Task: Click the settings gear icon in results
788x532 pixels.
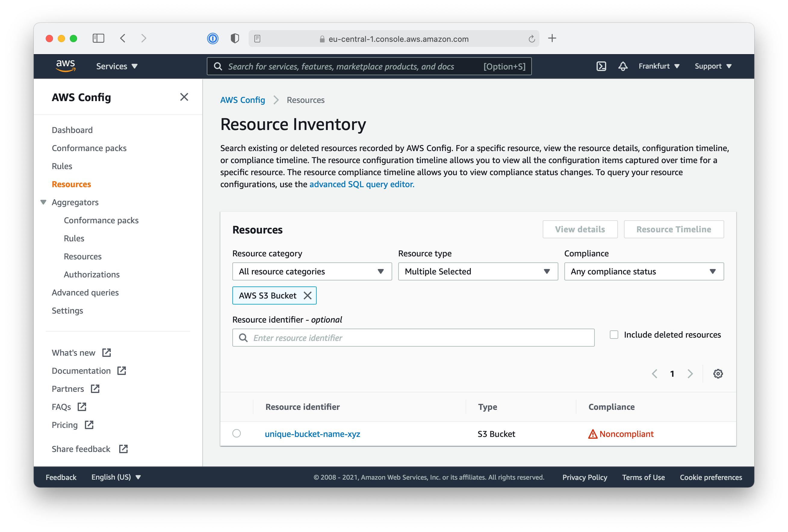Action: [718, 373]
